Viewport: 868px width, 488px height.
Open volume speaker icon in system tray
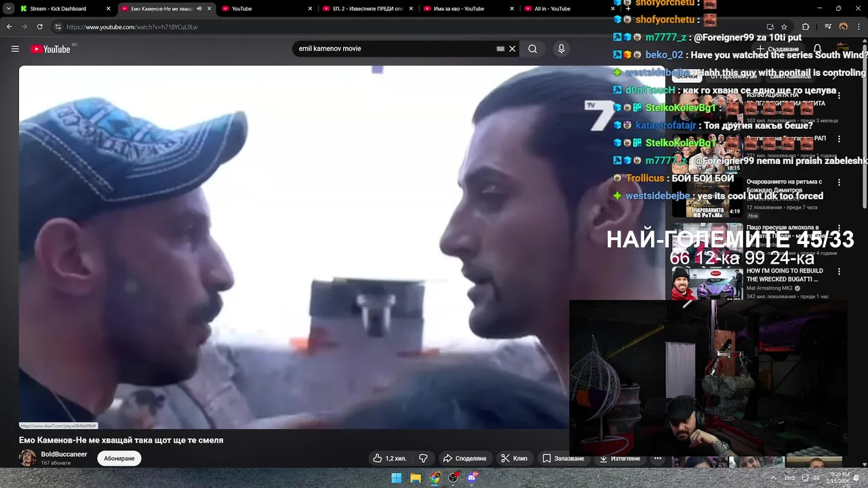click(x=816, y=478)
